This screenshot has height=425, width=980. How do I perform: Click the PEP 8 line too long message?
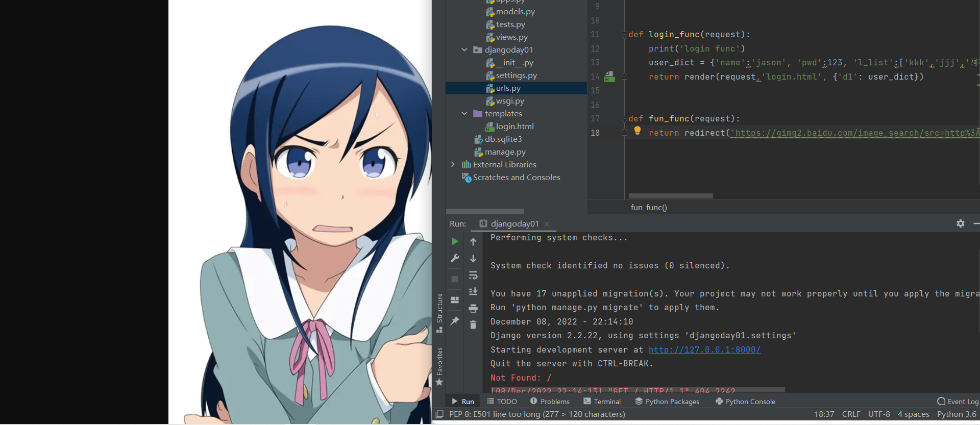[537, 414]
